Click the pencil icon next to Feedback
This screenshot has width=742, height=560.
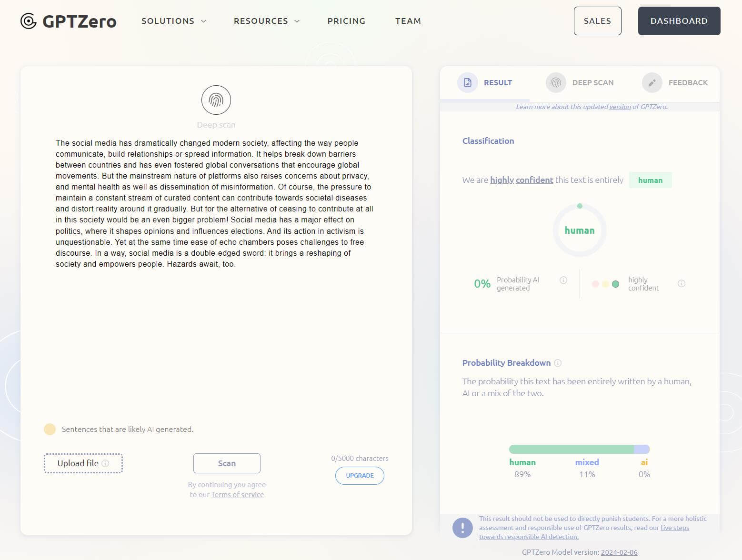point(652,83)
